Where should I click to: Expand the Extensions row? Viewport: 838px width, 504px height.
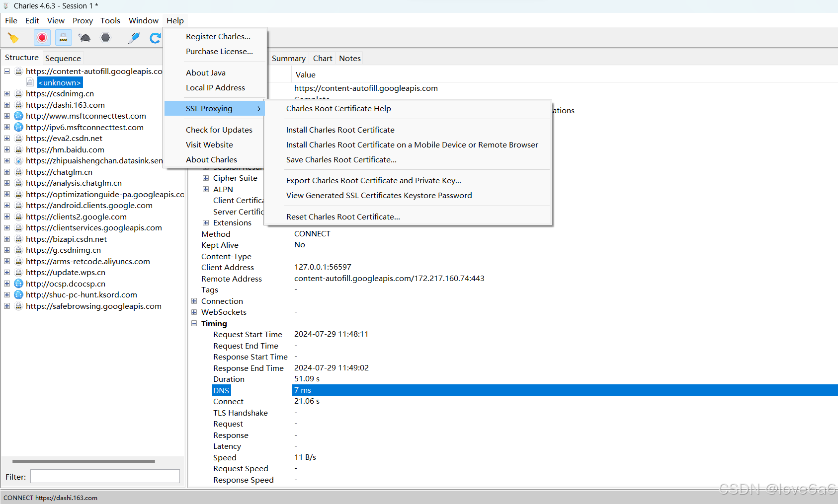(206, 222)
